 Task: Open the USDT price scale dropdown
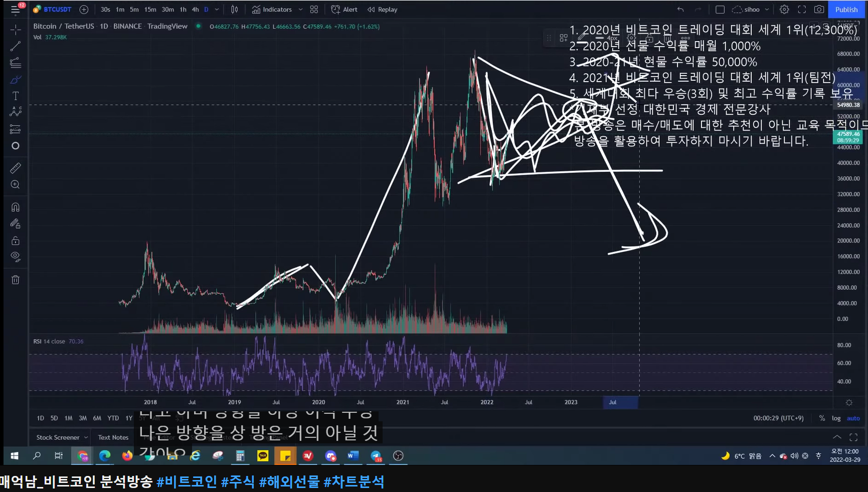848,25
